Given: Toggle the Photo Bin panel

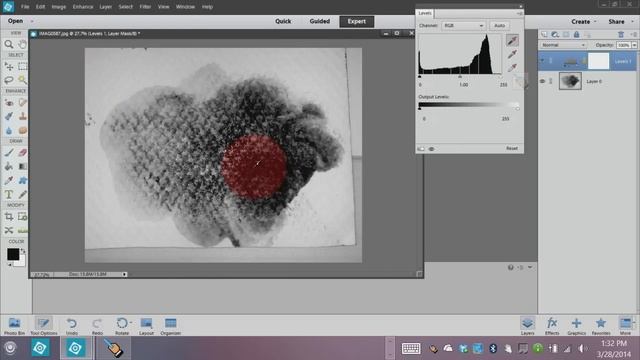Looking at the screenshot, I should click(14, 326).
